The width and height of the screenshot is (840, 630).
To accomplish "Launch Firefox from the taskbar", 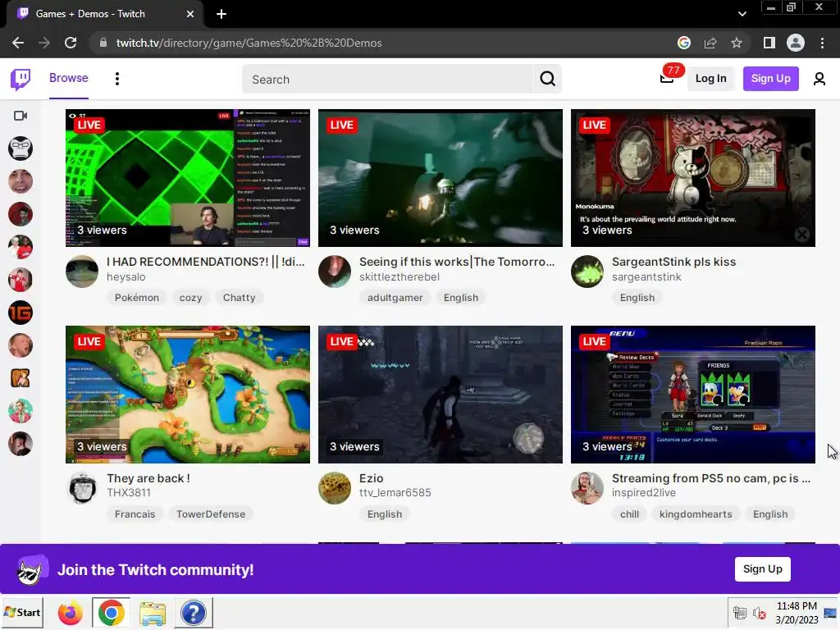I will pyautogui.click(x=71, y=613).
